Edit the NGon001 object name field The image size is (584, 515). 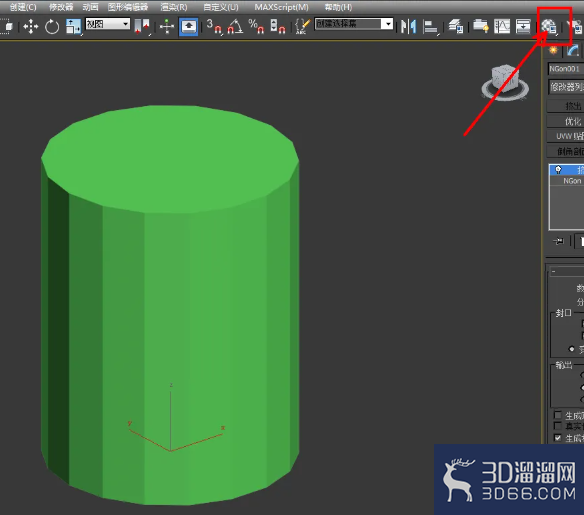pyautogui.click(x=566, y=69)
